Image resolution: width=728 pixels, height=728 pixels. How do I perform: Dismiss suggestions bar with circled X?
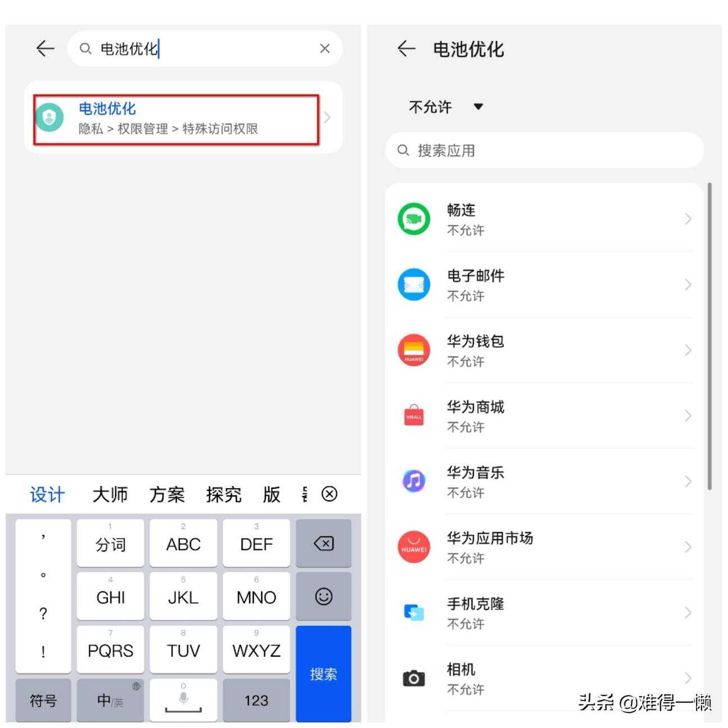[x=329, y=494]
